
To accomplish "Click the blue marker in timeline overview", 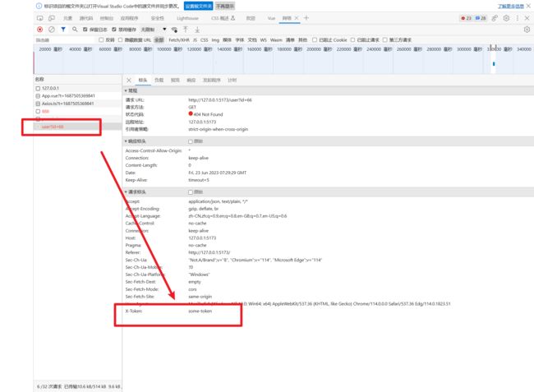I will click(494, 63).
